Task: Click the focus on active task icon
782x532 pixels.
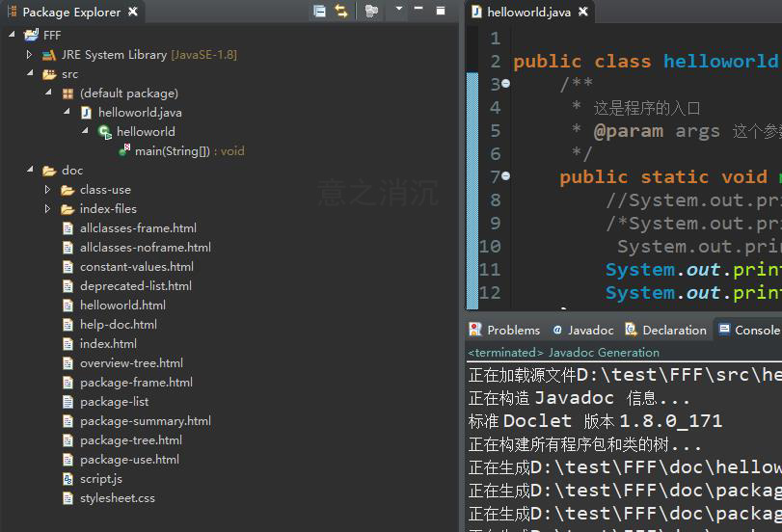Action: 371,11
